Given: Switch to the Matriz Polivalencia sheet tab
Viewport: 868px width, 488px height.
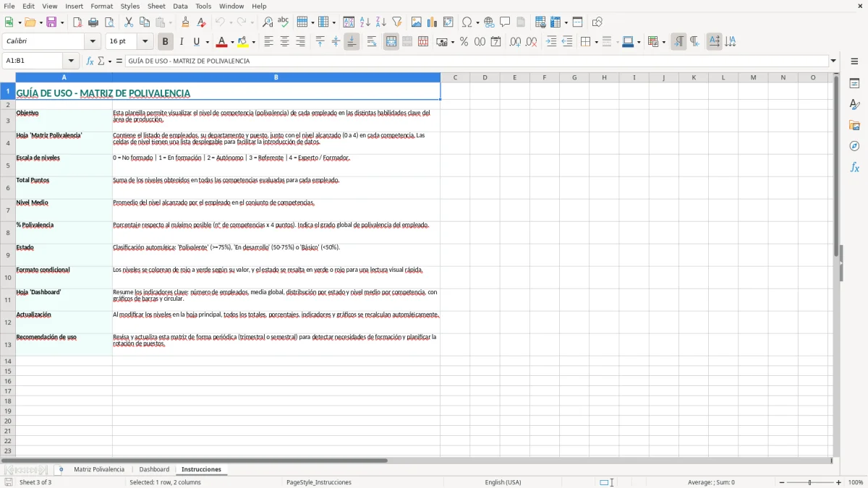Looking at the screenshot, I should coord(99,469).
